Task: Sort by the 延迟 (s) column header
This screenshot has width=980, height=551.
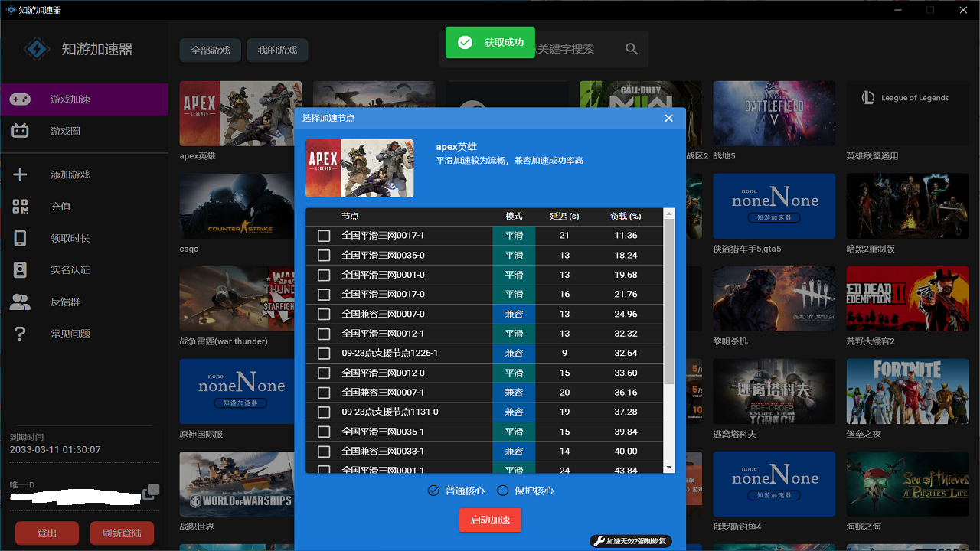Action: 564,217
